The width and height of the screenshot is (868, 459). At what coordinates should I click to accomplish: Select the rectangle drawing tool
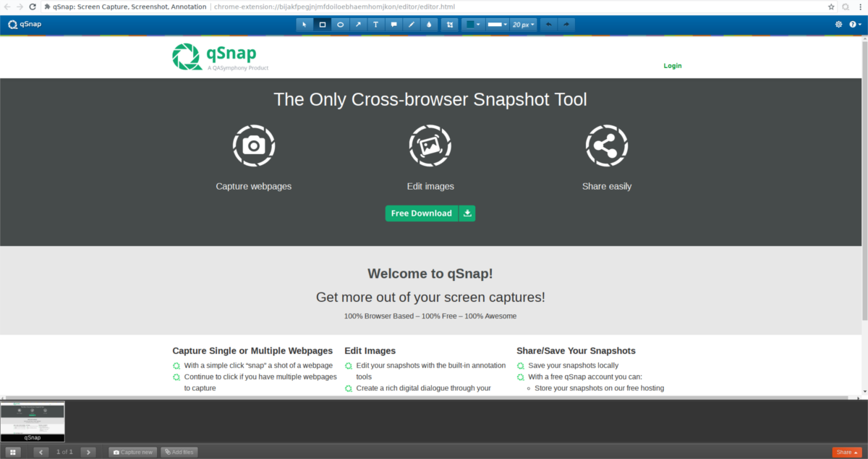(x=323, y=24)
